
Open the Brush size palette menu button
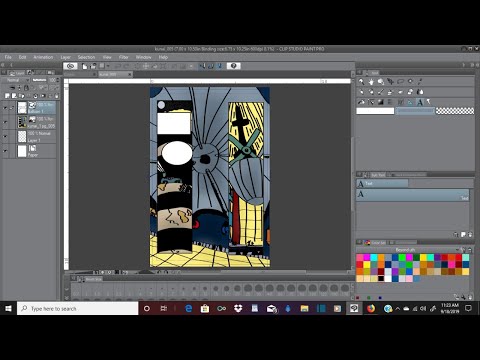click(x=73, y=278)
